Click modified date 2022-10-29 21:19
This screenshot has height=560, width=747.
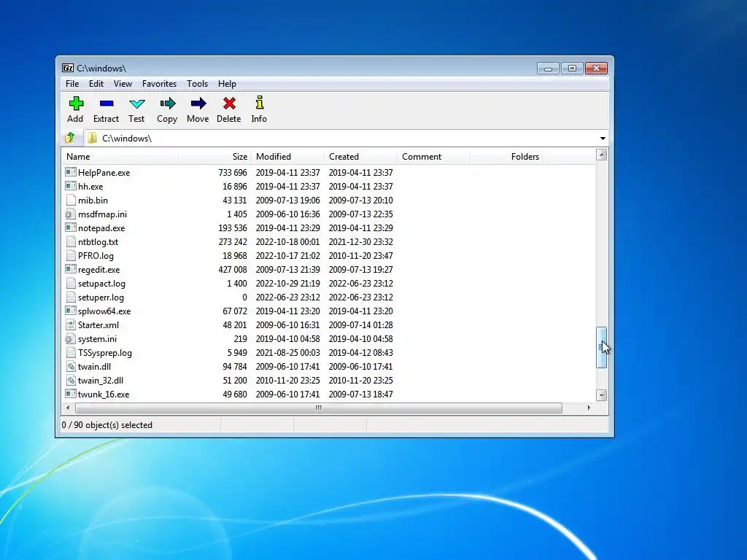click(287, 284)
